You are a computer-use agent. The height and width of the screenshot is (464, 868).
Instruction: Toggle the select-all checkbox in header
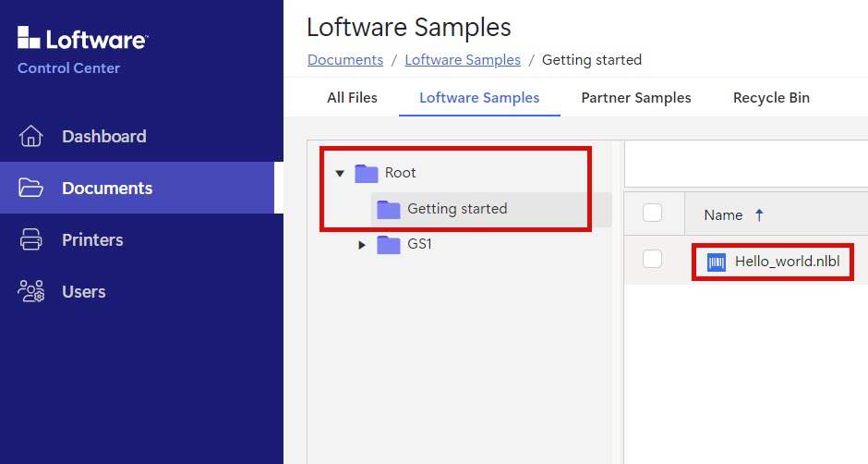click(x=653, y=214)
